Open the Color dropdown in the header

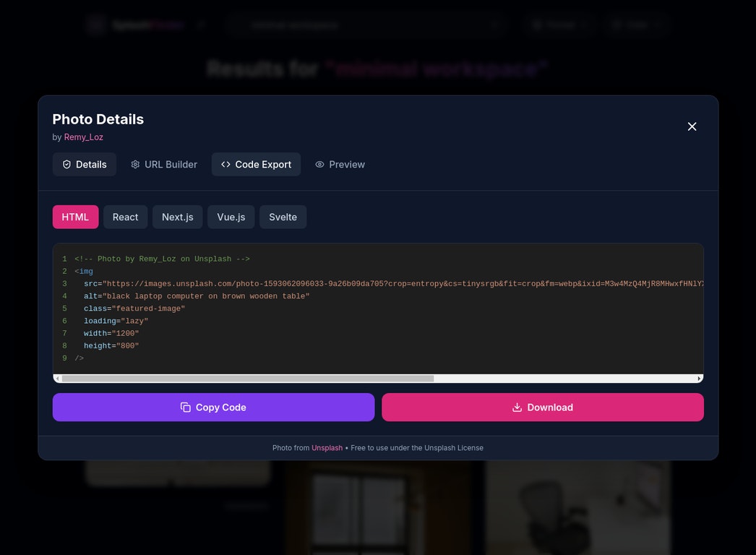click(637, 24)
